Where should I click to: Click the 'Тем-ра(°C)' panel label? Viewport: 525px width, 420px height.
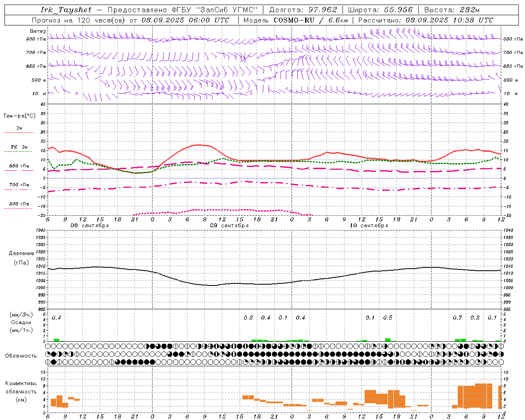point(19,116)
